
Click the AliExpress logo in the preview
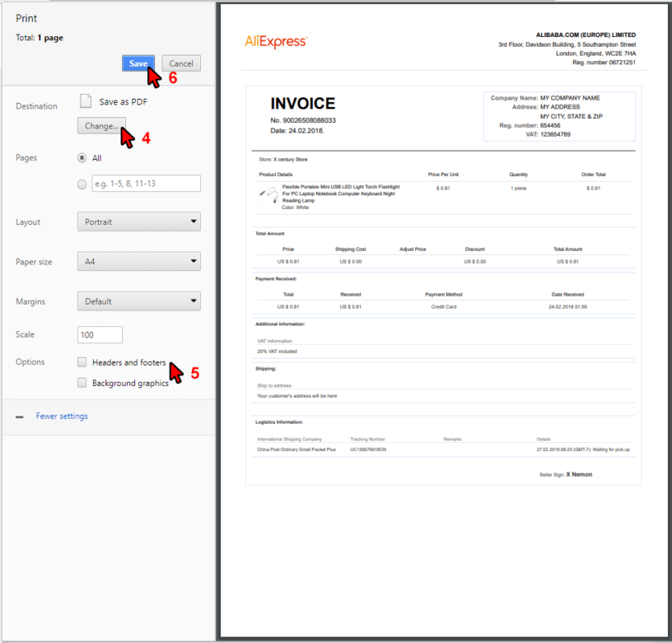click(x=276, y=42)
